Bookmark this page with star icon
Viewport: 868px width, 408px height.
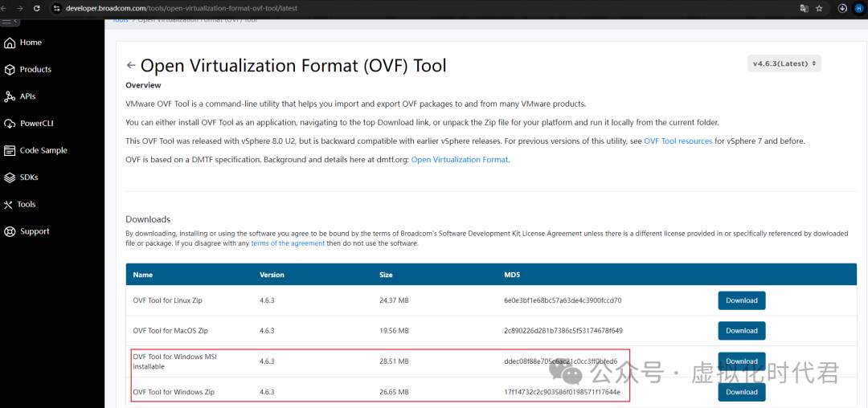pyautogui.click(x=819, y=8)
